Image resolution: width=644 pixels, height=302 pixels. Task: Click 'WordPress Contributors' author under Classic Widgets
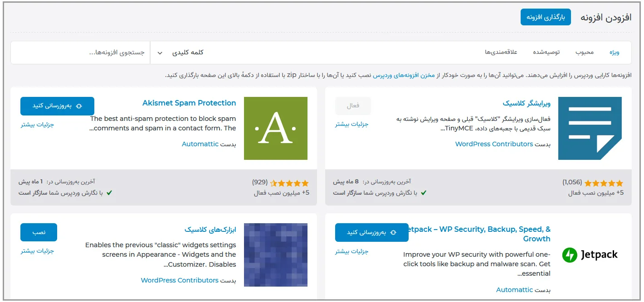[180, 280]
